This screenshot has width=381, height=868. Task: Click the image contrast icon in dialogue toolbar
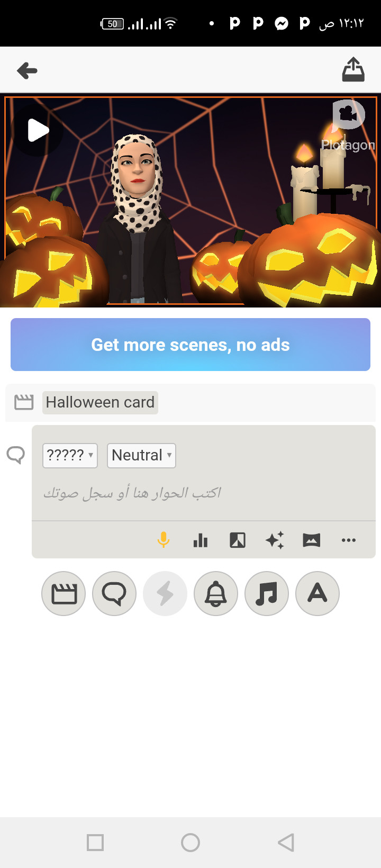238,540
